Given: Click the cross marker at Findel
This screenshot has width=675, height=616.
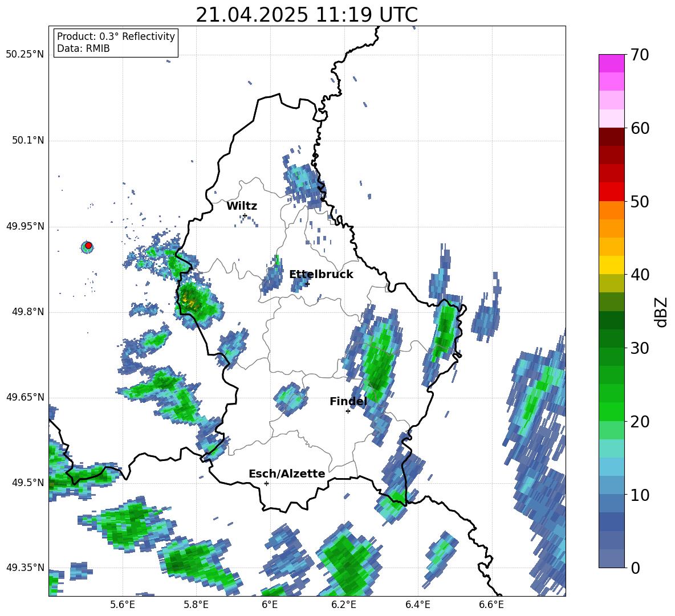Looking at the screenshot, I should pyautogui.click(x=348, y=411).
